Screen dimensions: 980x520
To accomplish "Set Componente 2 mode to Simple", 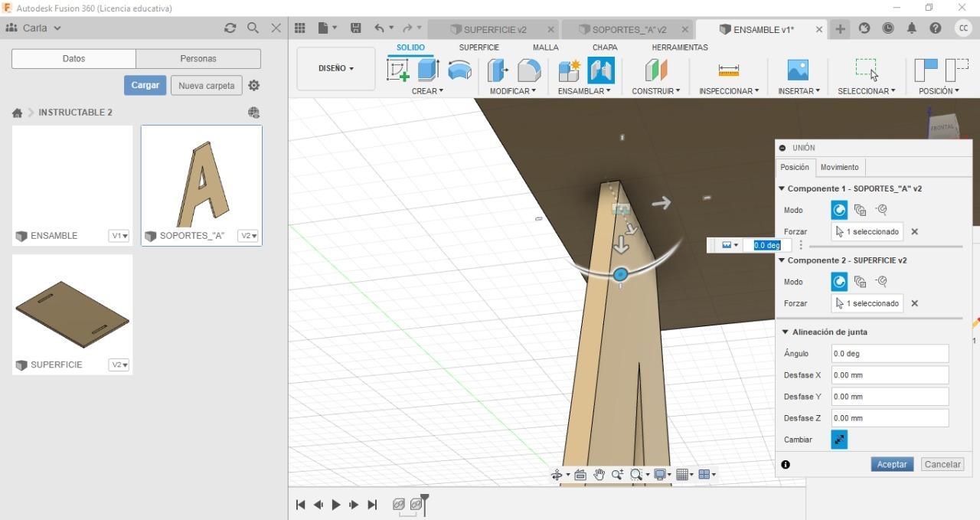I will (x=839, y=282).
